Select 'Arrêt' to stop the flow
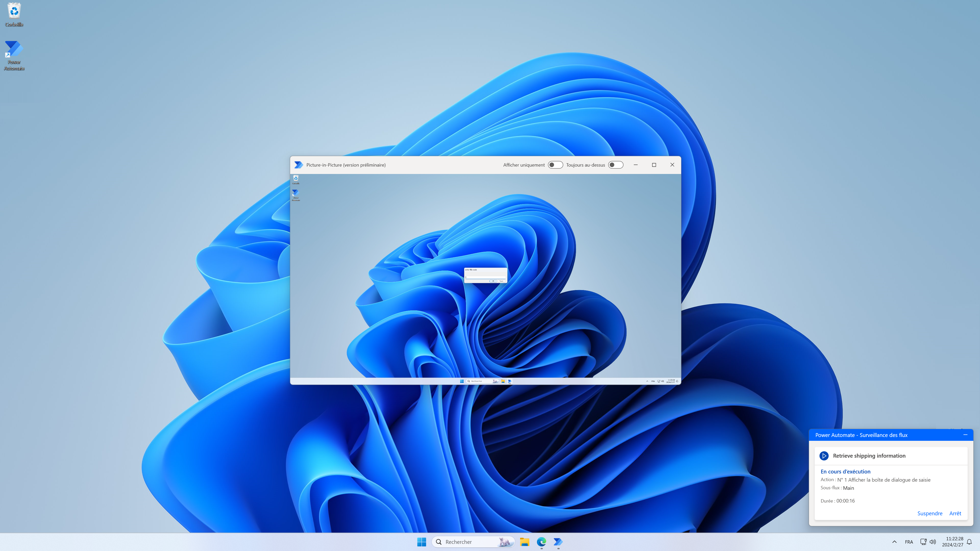Image resolution: width=980 pixels, height=551 pixels. click(x=955, y=513)
